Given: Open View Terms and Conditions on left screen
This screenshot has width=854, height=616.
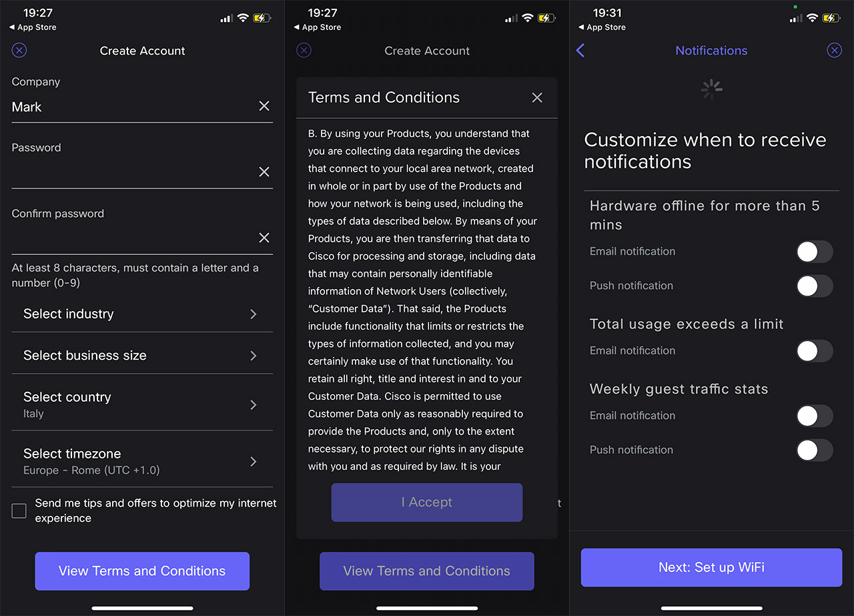Looking at the screenshot, I should [142, 571].
